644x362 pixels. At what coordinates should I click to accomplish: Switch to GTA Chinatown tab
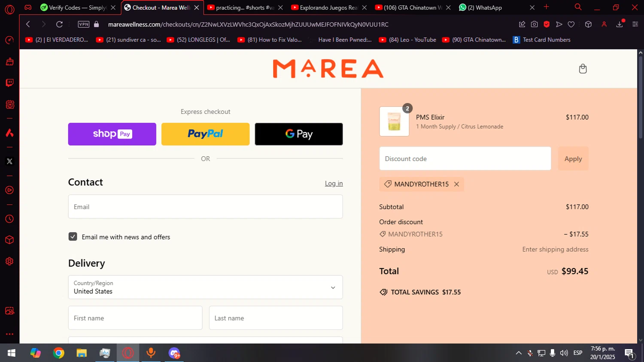(412, 7)
